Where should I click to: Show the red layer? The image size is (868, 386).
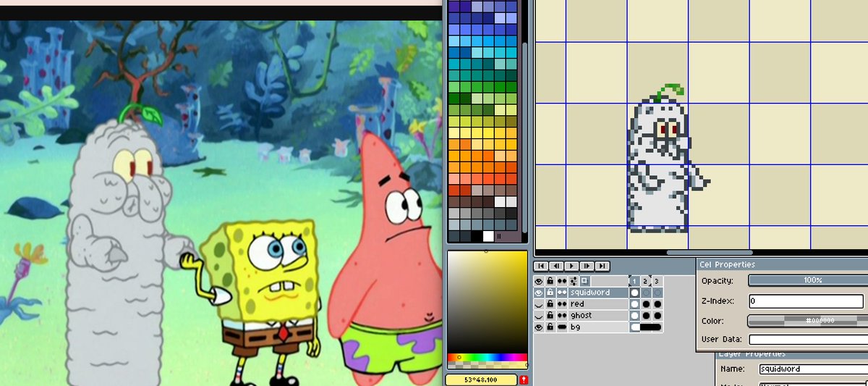coord(539,304)
